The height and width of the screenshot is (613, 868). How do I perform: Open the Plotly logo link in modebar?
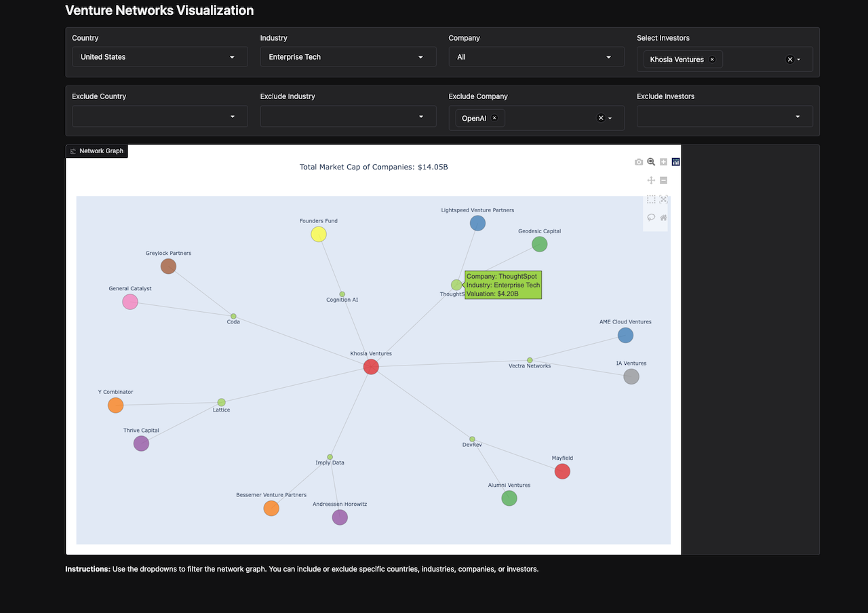click(675, 162)
